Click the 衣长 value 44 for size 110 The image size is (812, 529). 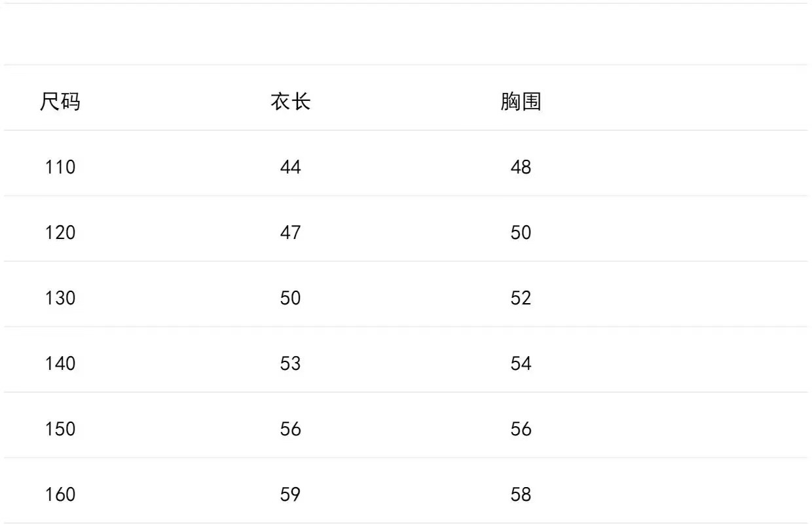[x=290, y=168]
